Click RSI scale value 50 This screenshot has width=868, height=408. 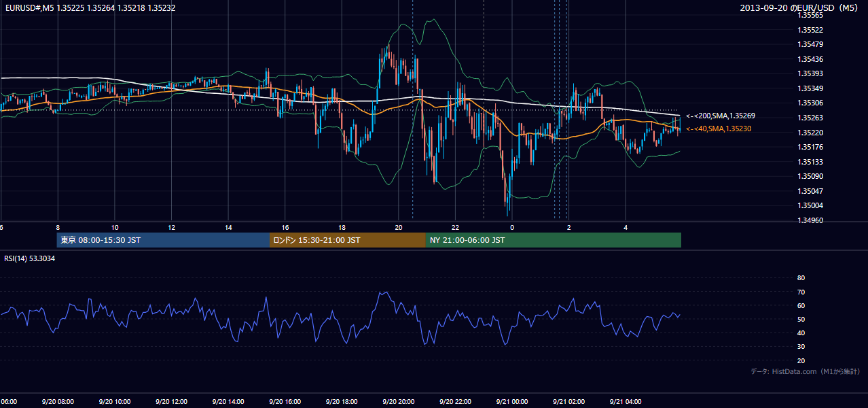801,319
